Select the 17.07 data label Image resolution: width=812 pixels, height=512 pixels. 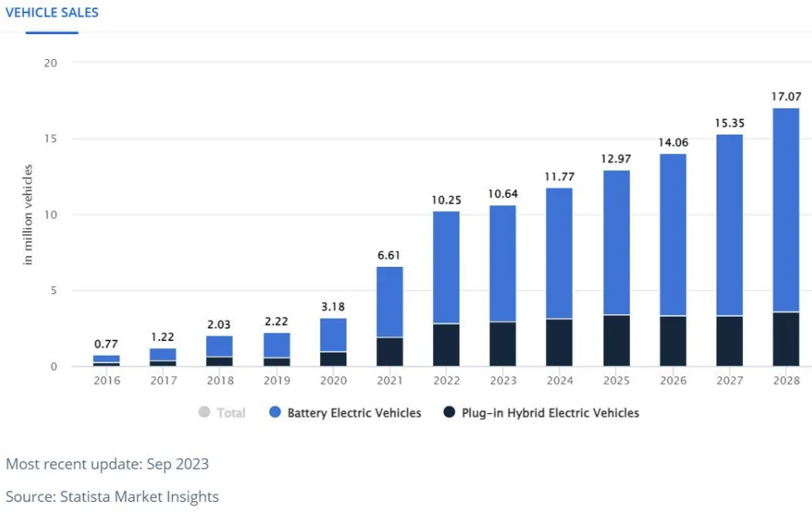click(x=785, y=97)
